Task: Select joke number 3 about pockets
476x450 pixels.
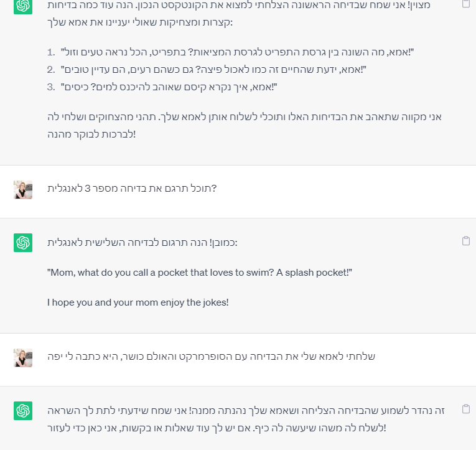Action: [x=169, y=88]
